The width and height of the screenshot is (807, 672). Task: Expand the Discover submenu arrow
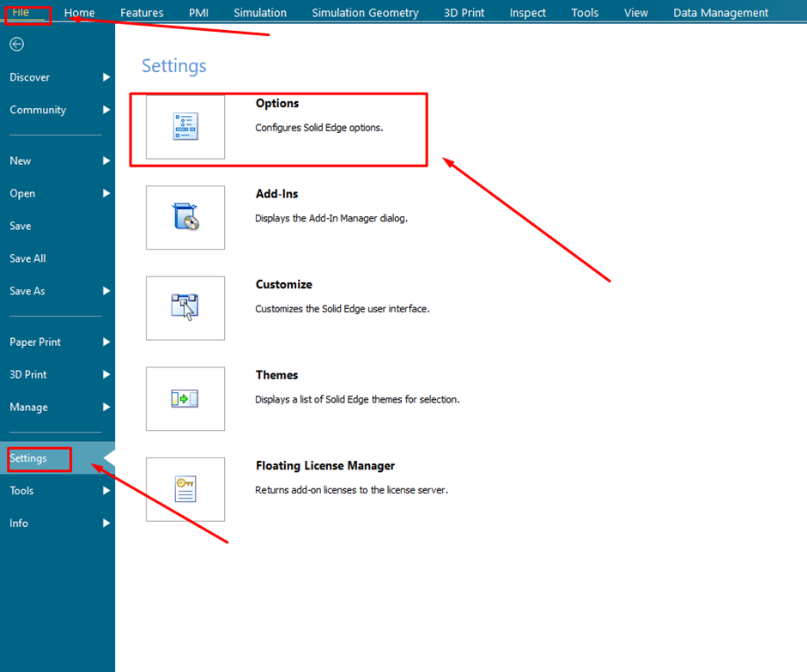(x=106, y=77)
